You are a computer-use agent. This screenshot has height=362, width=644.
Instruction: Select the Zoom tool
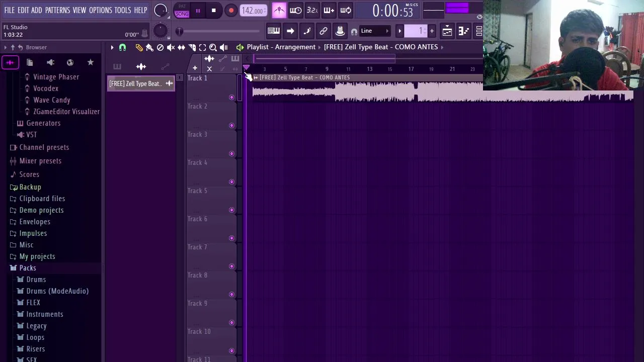tap(213, 47)
